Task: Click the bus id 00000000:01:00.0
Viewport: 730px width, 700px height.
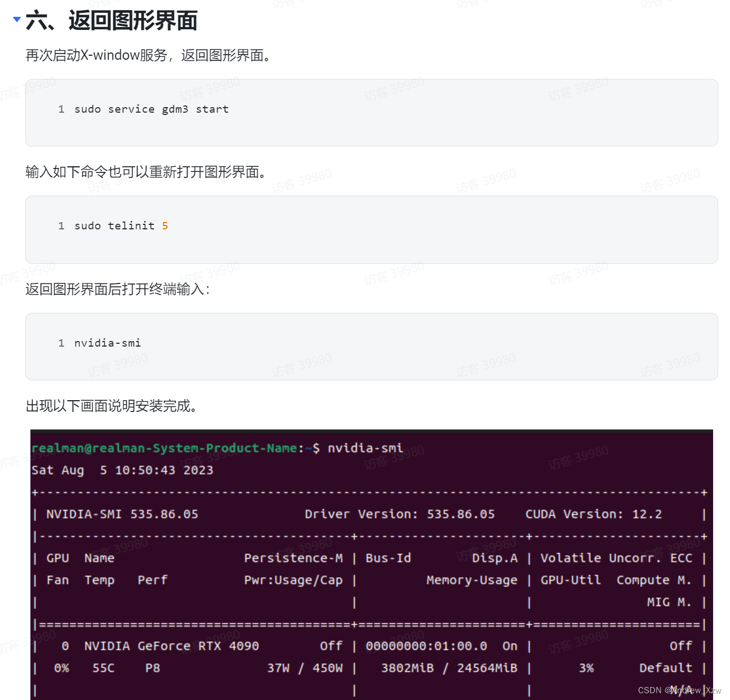Action: point(426,646)
